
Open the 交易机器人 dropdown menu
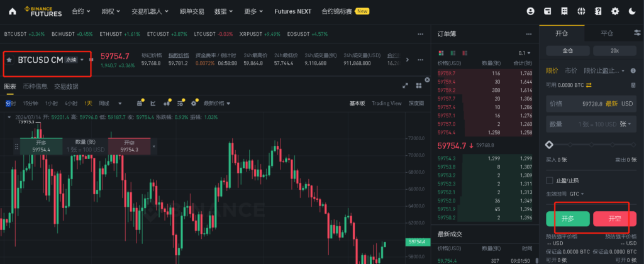pyautogui.click(x=150, y=11)
